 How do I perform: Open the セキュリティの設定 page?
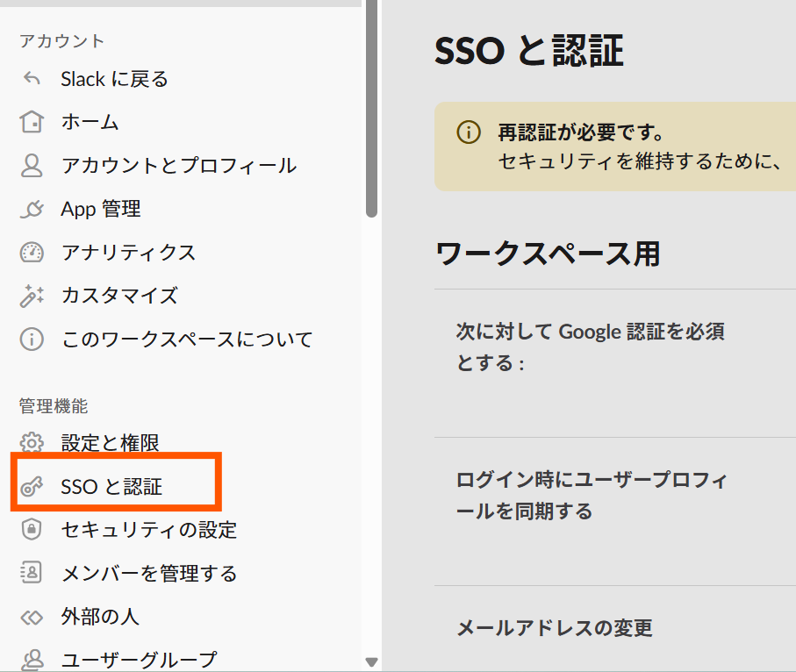point(148,530)
